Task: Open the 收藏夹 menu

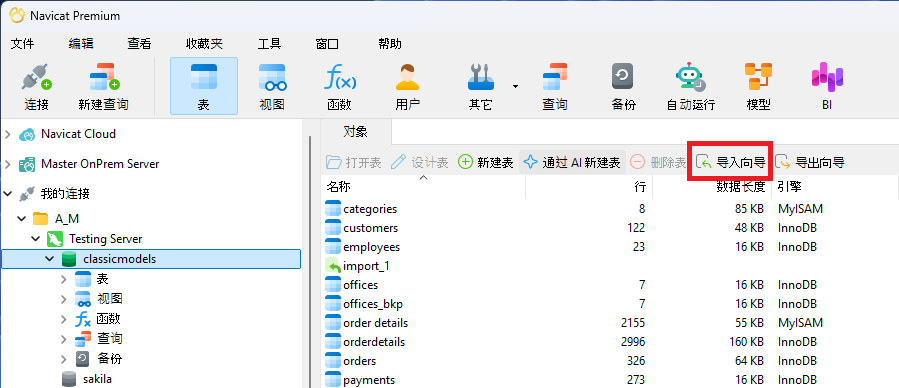Action: (x=204, y=44)
